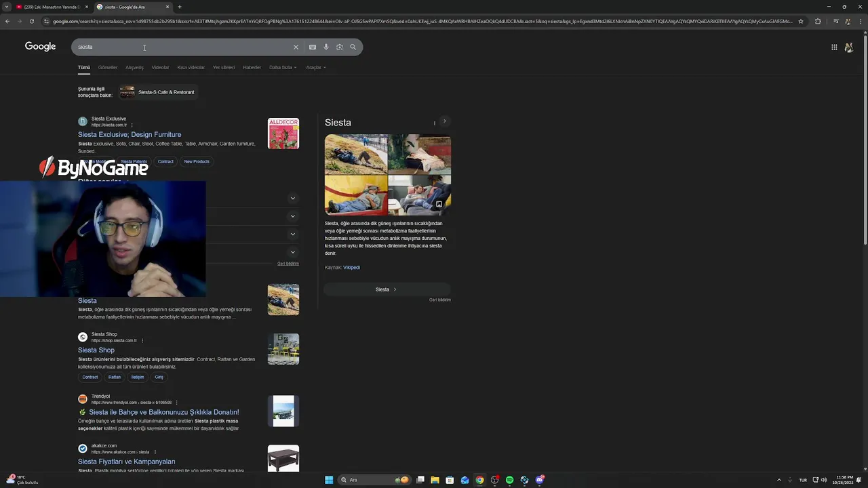Open the Contract sitelink under Siesta Exclusive
868x488 pixels.
click(x=165, y=161)
